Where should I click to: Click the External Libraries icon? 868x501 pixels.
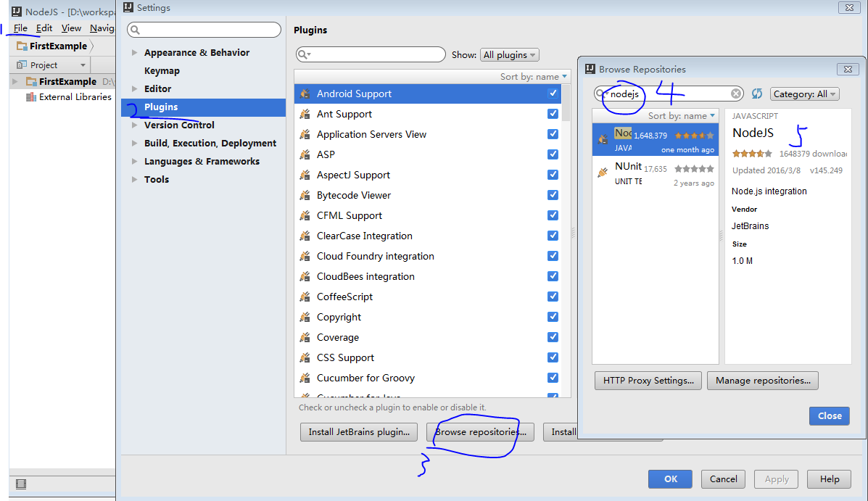(x=31, y=97)
